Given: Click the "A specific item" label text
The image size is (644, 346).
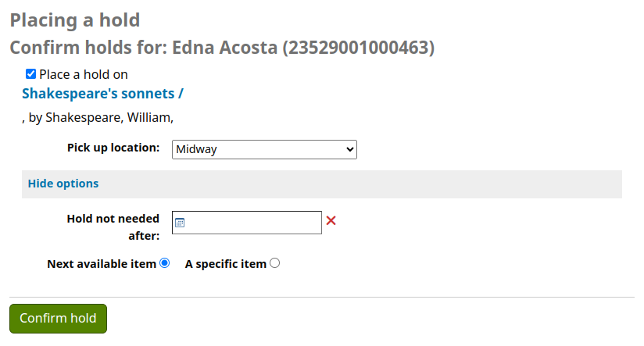Looking at the screenshot, I should coord(225,264).
